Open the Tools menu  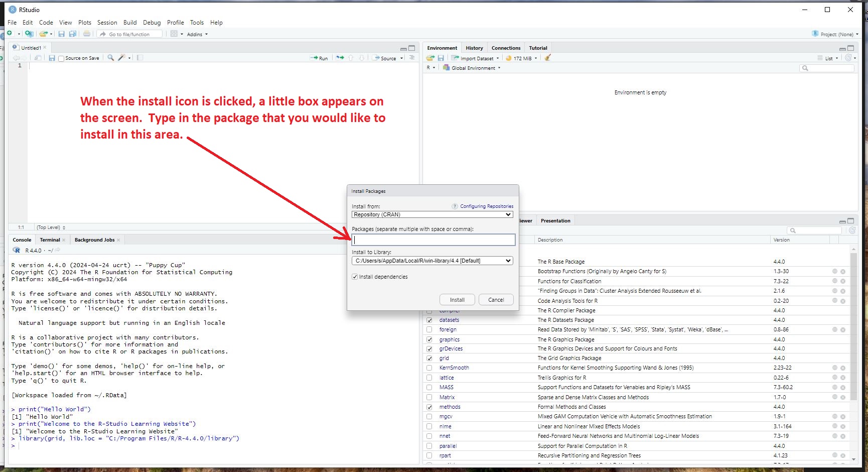pos(197,23)
